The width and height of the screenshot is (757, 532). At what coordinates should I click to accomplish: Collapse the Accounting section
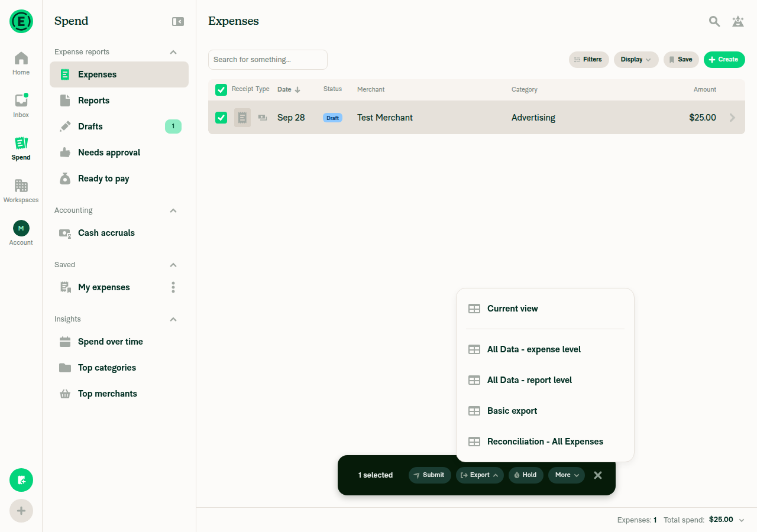pyautogui.click(x=173, y=210)
